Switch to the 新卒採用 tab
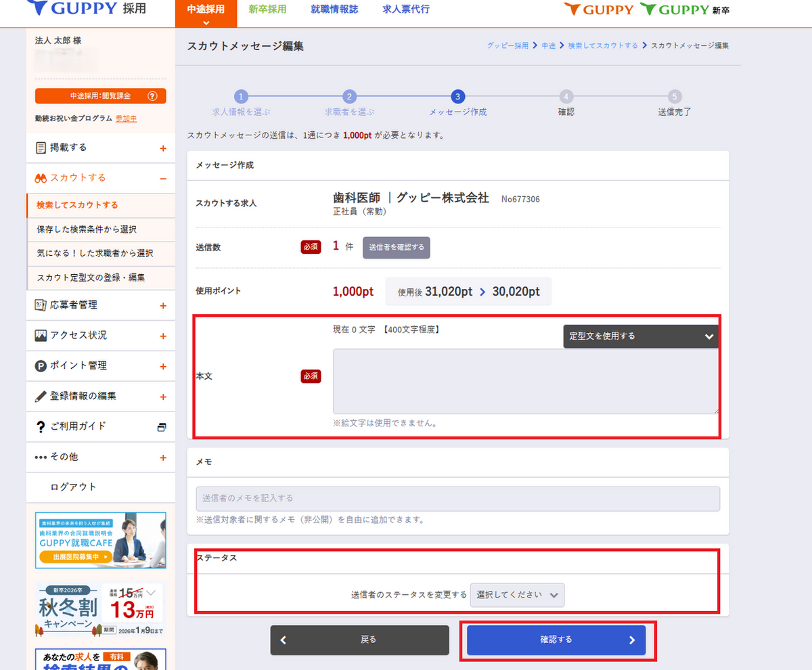812x670 pixels. click(267, 9)
